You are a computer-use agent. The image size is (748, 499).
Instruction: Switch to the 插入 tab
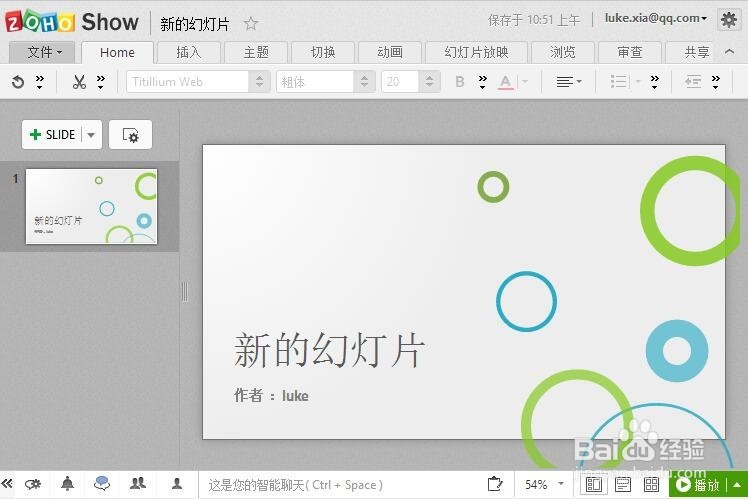(x=189, y=52)
